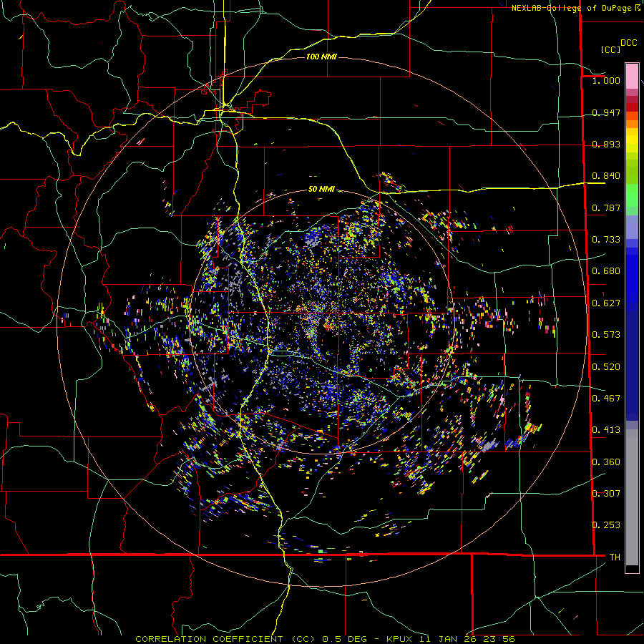Click the DCC label above the color scale
644x644 pixels.
(x=628, y=42)
